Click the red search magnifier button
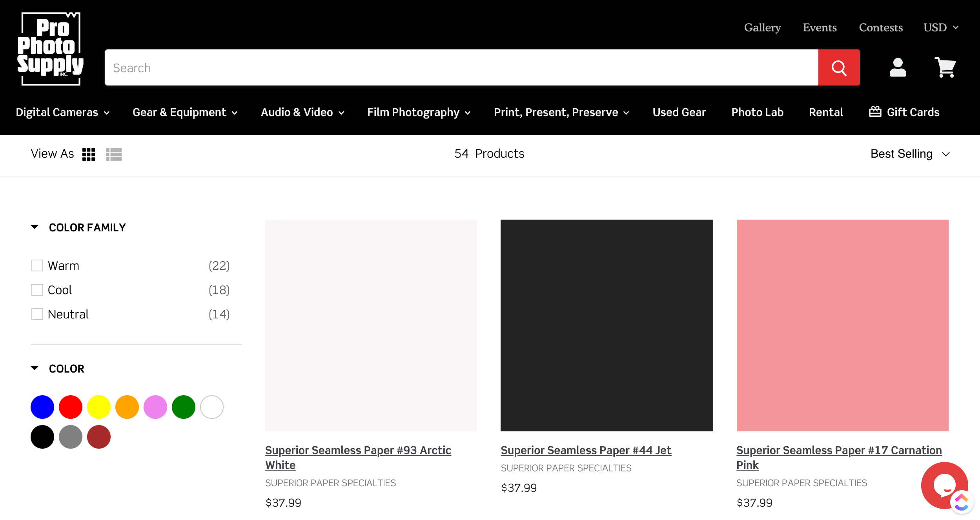The height and width of the screenshot is (520, 980). point(839,67)
